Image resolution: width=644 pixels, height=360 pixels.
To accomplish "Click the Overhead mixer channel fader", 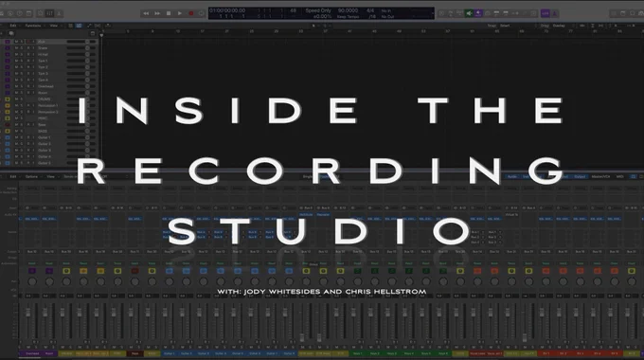I will click(x=28, y=314).
